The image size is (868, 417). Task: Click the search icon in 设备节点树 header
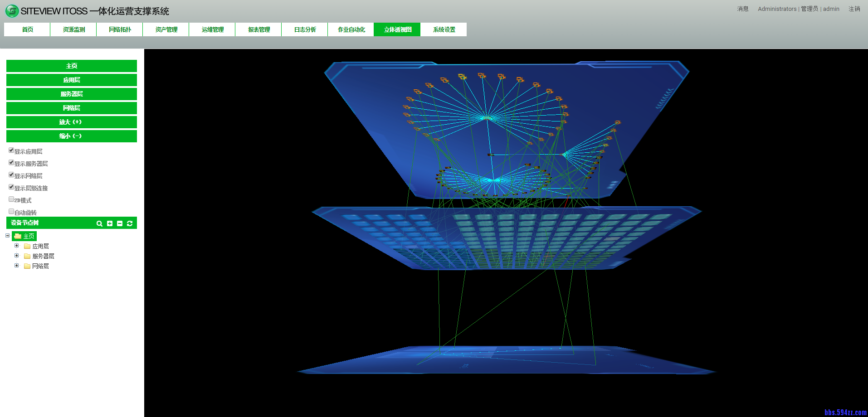tap(99, 223)
